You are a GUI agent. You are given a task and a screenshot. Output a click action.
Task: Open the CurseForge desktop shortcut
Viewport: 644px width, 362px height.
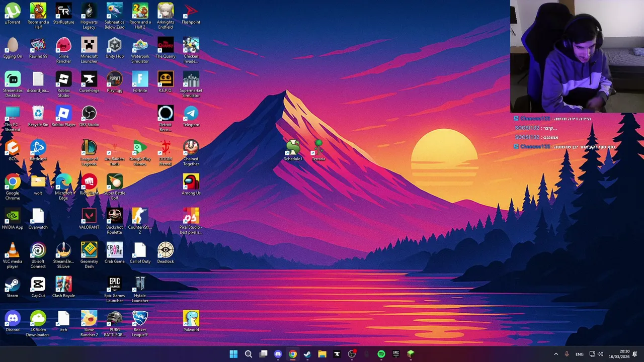click(89, 82)
